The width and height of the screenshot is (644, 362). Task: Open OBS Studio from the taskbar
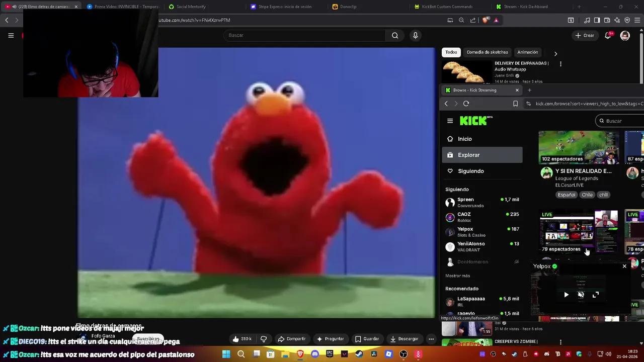(x=404, y=354)
